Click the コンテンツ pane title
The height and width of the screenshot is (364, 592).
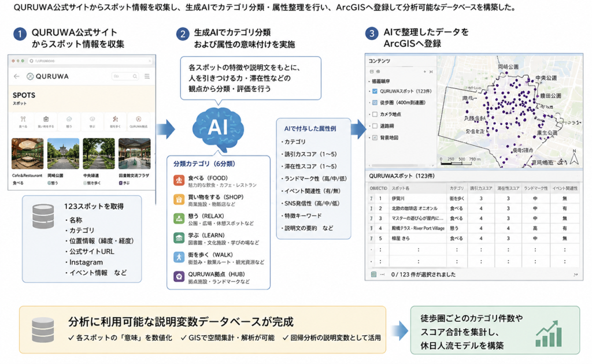(x=379, y=61)
